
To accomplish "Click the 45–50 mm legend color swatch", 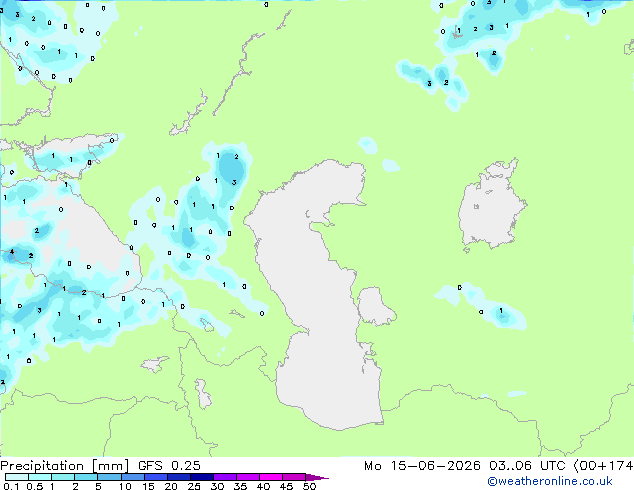I will coord(294,477).
